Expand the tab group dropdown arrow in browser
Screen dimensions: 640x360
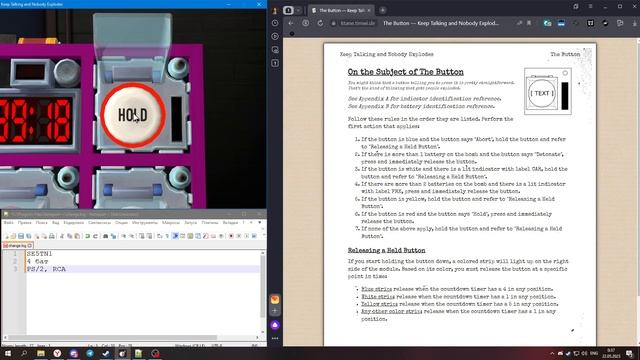[298, 10]
